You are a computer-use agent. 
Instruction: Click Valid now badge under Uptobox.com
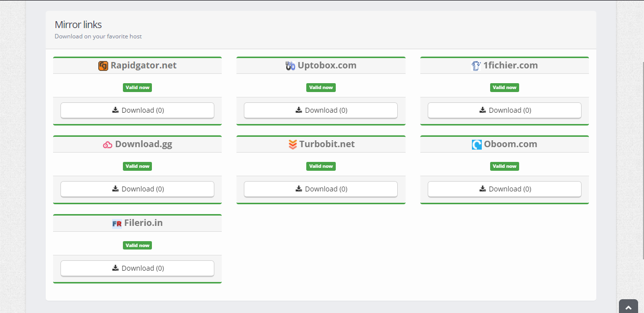pos(321,88)
